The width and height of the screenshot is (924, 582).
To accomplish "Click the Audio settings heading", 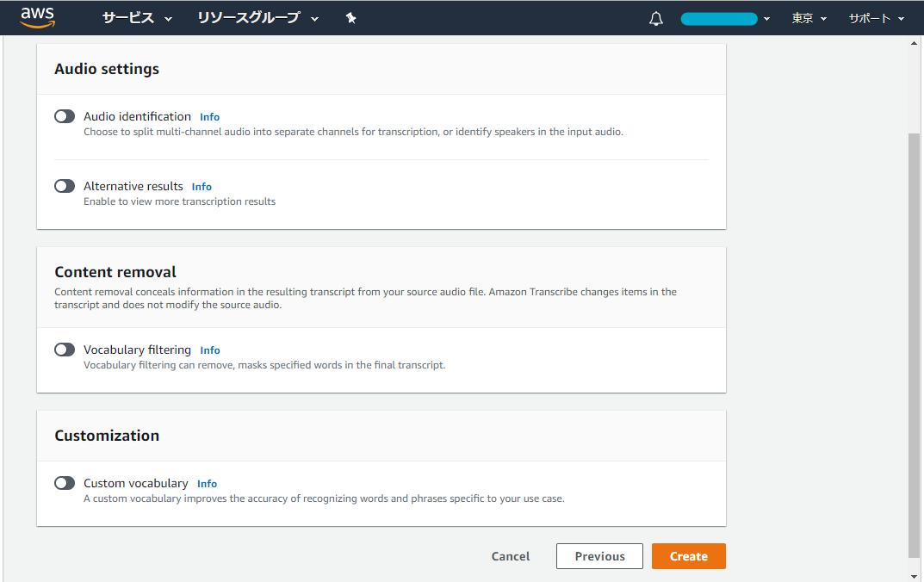I will [107, 69].
